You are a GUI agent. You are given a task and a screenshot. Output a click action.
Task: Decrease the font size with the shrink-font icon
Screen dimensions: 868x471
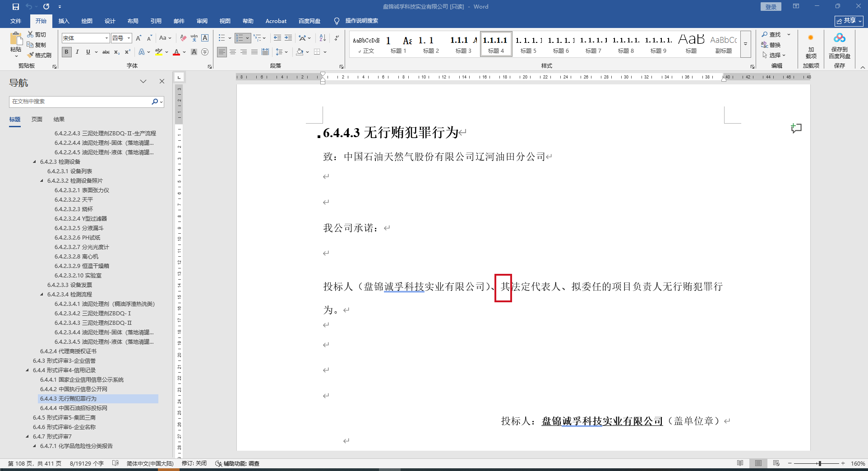[x=149, y=38]
